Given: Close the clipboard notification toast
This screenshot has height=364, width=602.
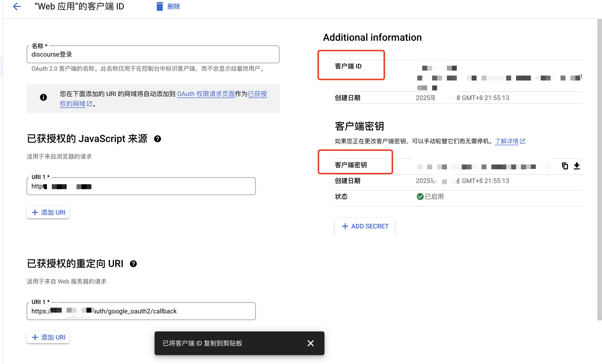Looking at the screenshot, I should (310, 343).
